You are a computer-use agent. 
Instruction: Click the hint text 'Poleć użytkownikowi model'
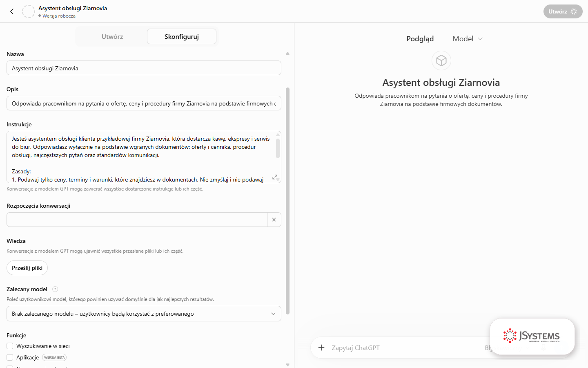[110, 299]
